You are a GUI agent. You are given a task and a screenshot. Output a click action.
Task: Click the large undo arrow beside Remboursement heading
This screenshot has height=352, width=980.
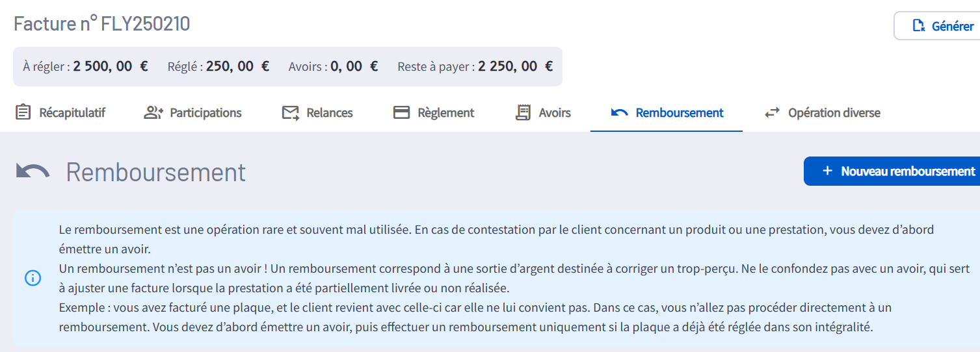click(x=33, y=171)
